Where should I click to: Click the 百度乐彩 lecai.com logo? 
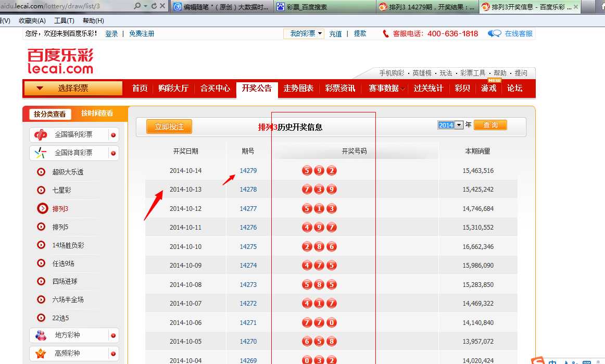click(x=60, y=61)
